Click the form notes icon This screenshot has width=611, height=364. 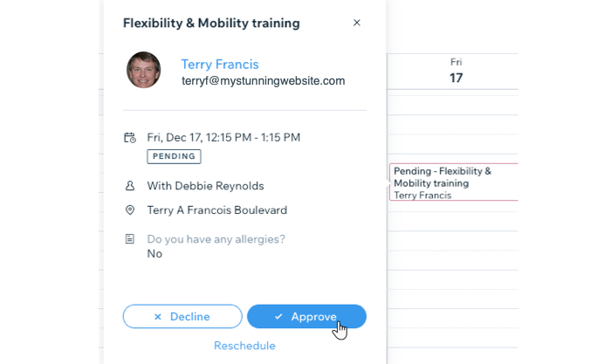[x=130, y=239]
